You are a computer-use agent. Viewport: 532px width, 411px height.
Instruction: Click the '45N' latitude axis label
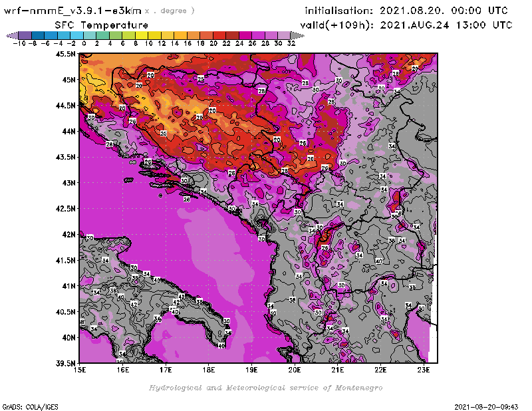68,80
